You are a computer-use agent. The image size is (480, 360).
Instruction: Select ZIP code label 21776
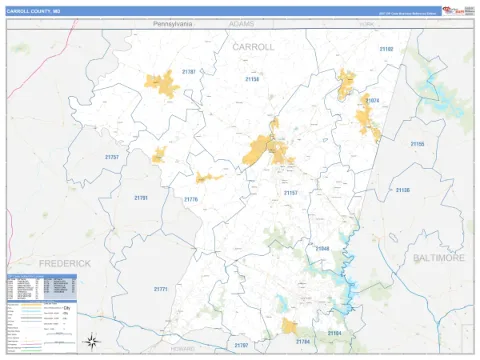point(191,199)
